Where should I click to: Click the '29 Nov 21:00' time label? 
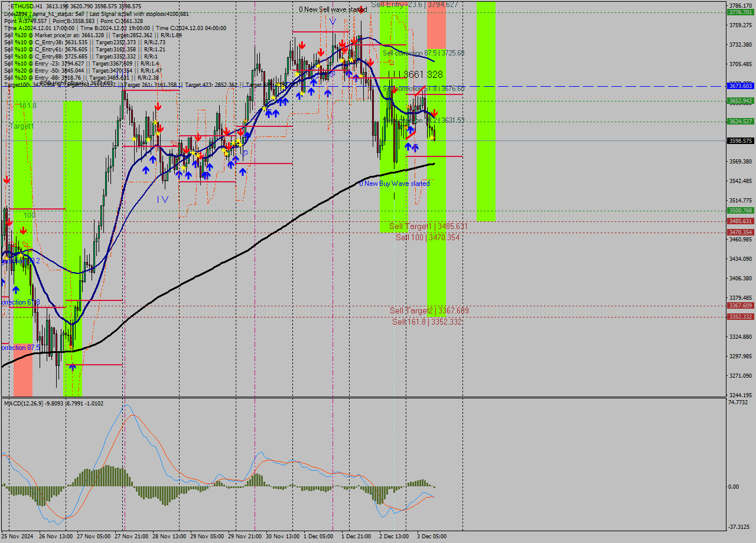pos(245,537)
